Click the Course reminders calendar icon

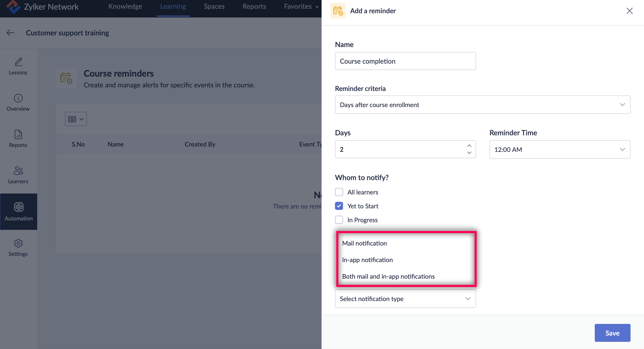pos(66,78)
